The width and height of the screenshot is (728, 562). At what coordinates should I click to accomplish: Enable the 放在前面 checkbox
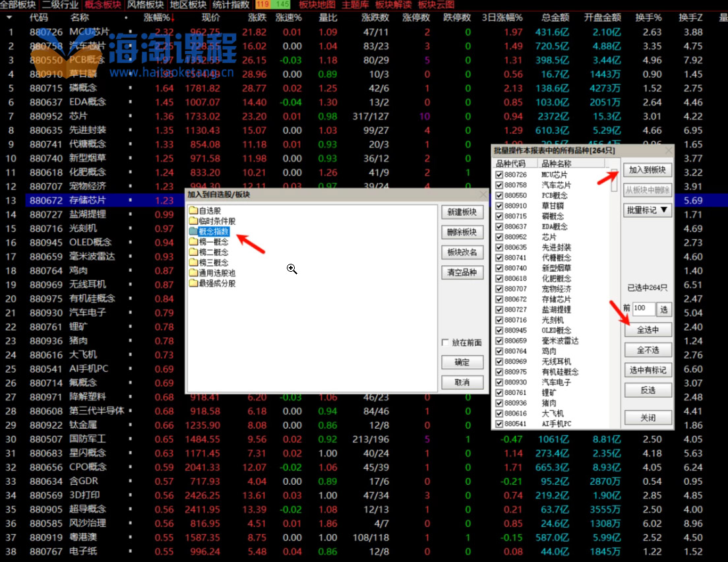click(x=446, y=343)
